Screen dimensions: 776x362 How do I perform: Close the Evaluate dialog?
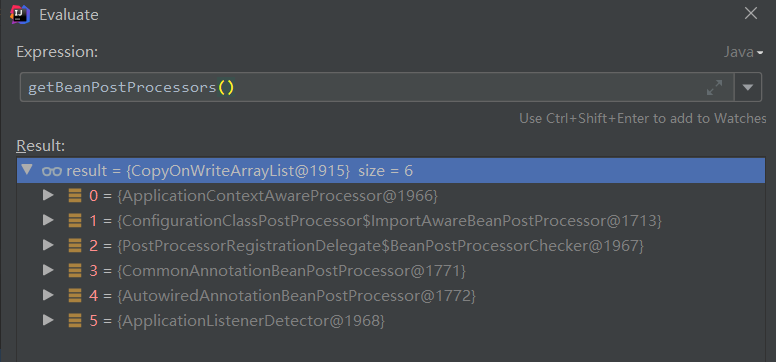click(x=751, y=13)
